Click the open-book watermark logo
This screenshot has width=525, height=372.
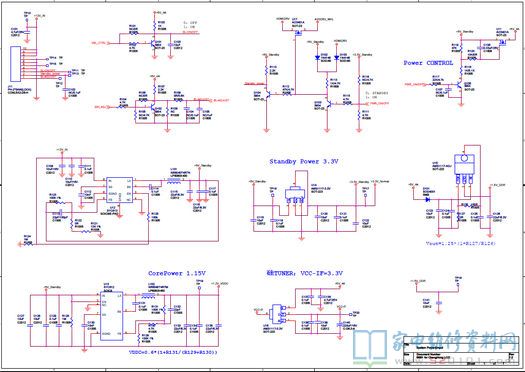point(370,348)
